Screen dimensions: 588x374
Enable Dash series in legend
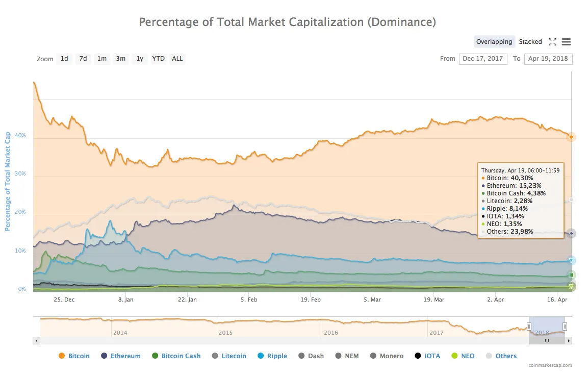[311, 356]
